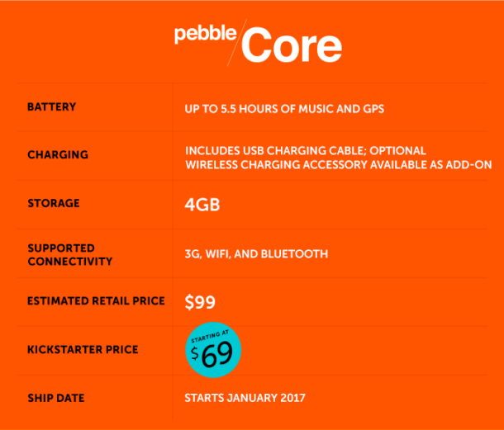The height and width of the screenshot is (430, 504).
Task: Select the CHARGING row label
Action: [57, 155]
